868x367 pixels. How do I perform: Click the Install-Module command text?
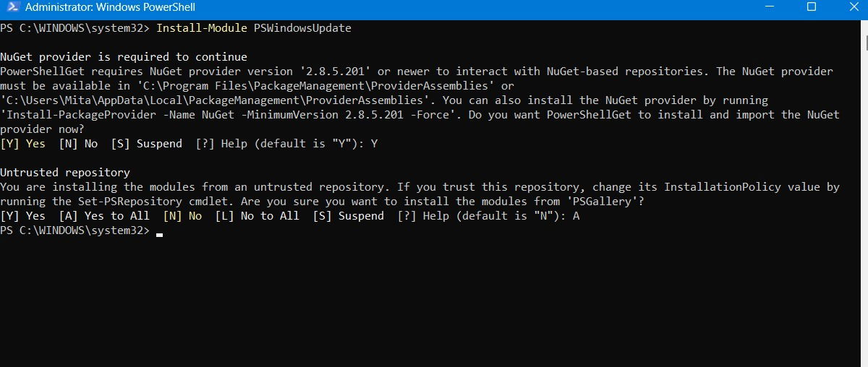point(202,28)
